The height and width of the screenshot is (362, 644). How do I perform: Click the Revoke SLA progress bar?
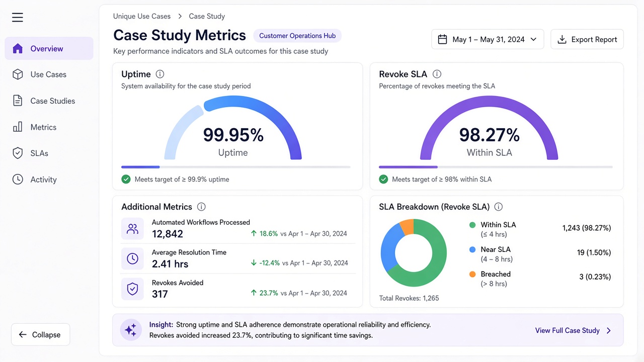coord(496,167)
